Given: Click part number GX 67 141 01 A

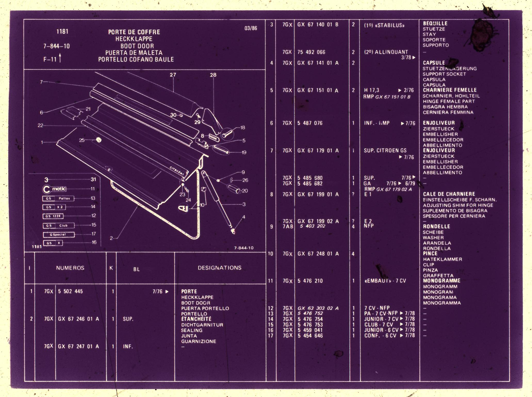Looking at the screenshot, I should tap(318, 63).
